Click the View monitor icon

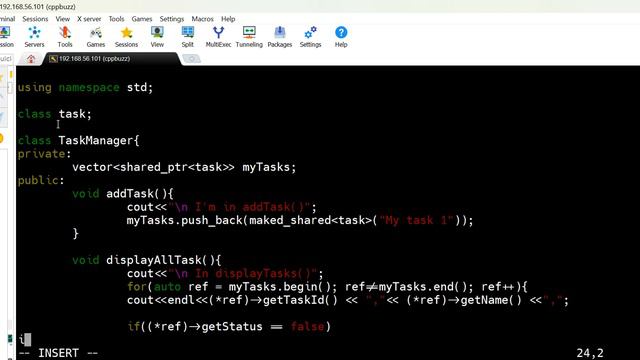[x=157, y=37]
